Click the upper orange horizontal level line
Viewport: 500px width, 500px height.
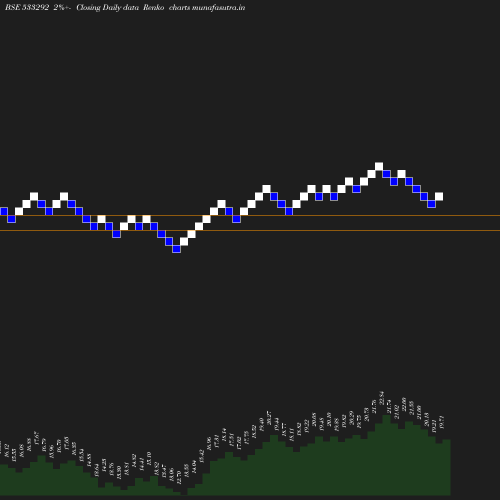click(250, 216)
